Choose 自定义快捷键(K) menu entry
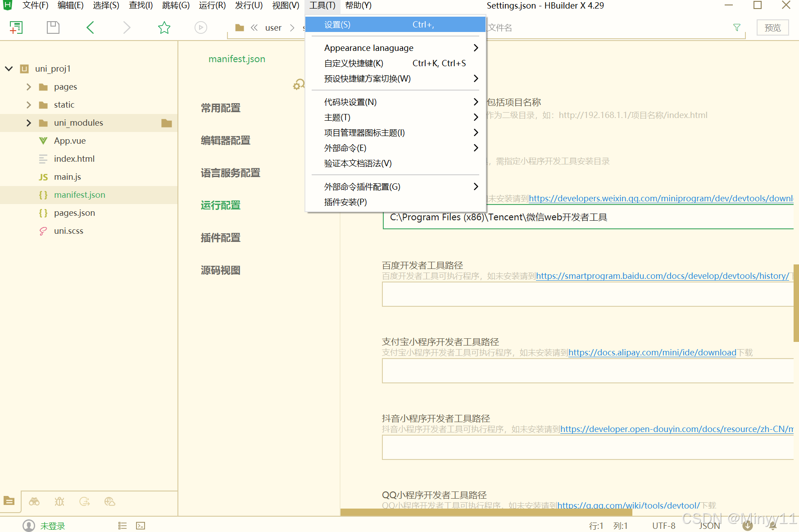Image resolution: width=799 pixels, height=532 pixels. point(395,63)
